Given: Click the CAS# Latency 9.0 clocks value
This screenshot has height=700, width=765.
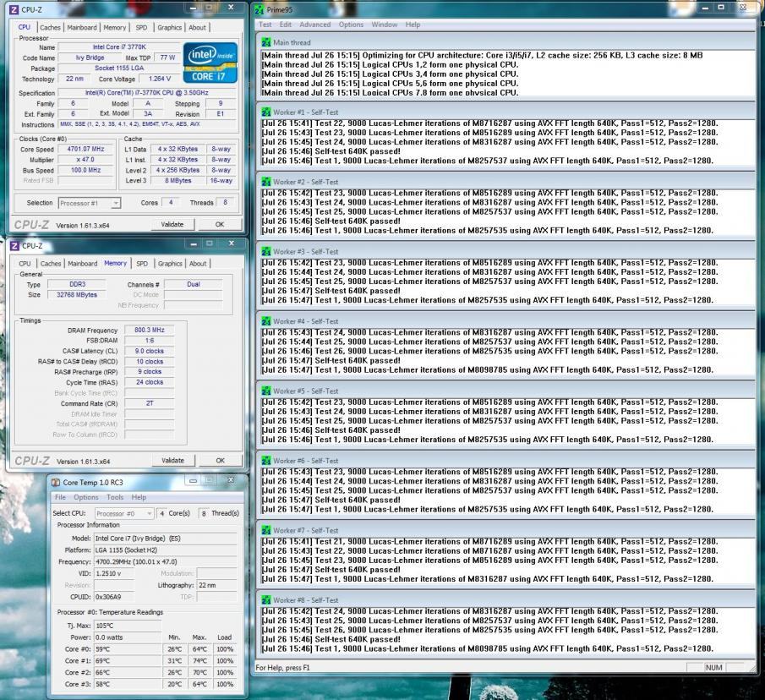Looking at the screenshot, I should tap(150, 351).
